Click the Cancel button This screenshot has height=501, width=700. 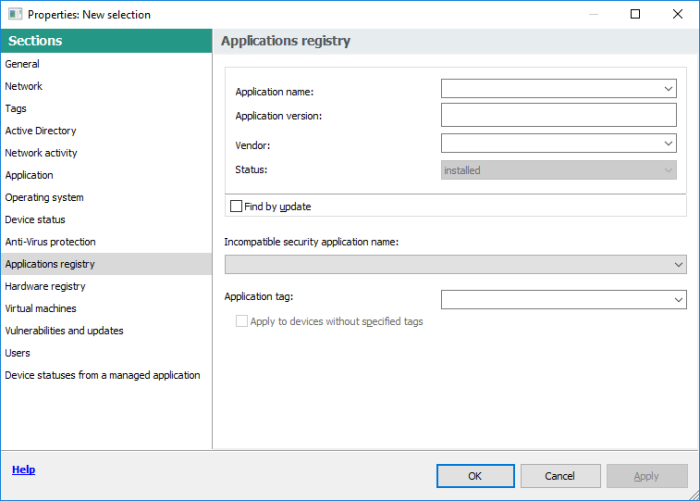pos(560,476)
